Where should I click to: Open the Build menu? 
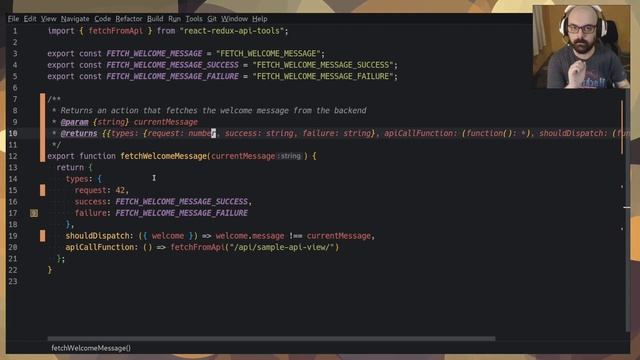coord(155,19)
